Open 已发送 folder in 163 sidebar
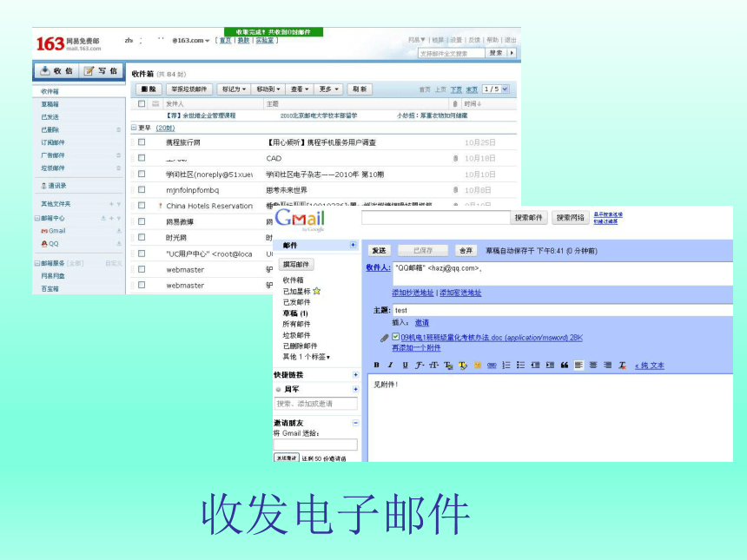Viewport: 747px width, 560px height. pos(50,116)
